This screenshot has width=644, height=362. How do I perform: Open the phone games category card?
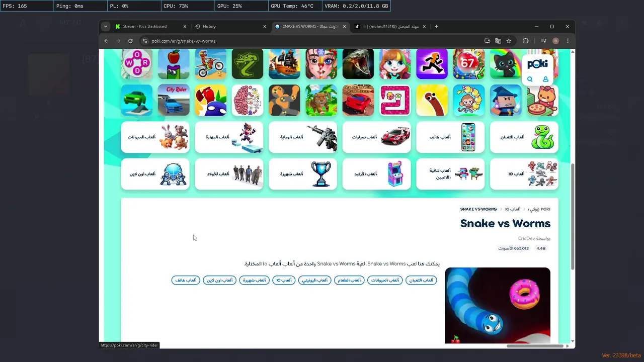coord(450,137)
